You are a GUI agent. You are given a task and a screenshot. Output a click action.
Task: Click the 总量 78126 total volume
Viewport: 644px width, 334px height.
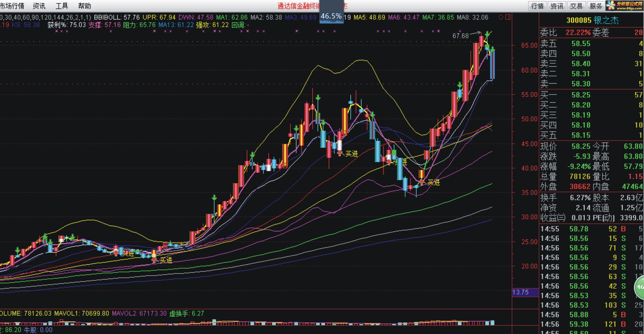(x=580, y=177)
